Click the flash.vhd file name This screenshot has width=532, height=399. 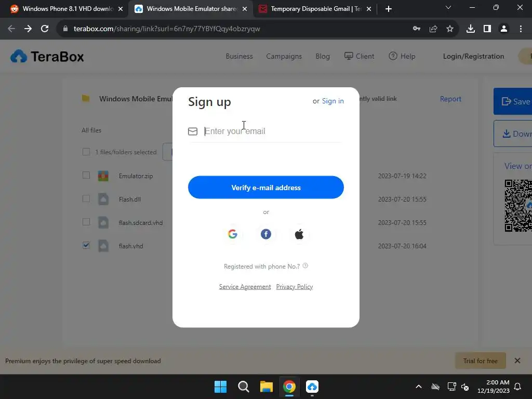point(130,246)
